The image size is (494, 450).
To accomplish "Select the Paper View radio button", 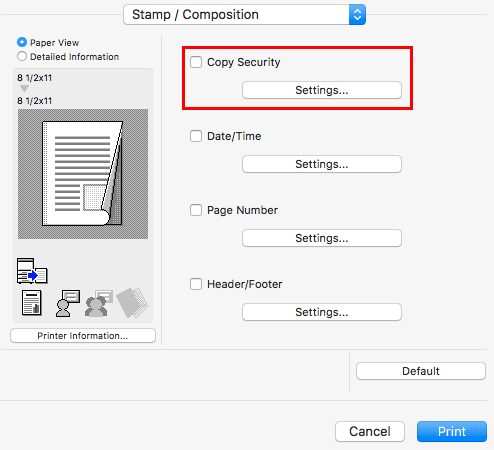I will (22, 42).
